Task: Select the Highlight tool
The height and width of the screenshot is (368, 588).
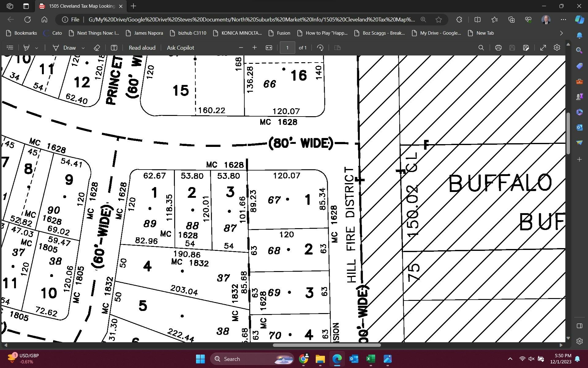Action: [27, 48]
